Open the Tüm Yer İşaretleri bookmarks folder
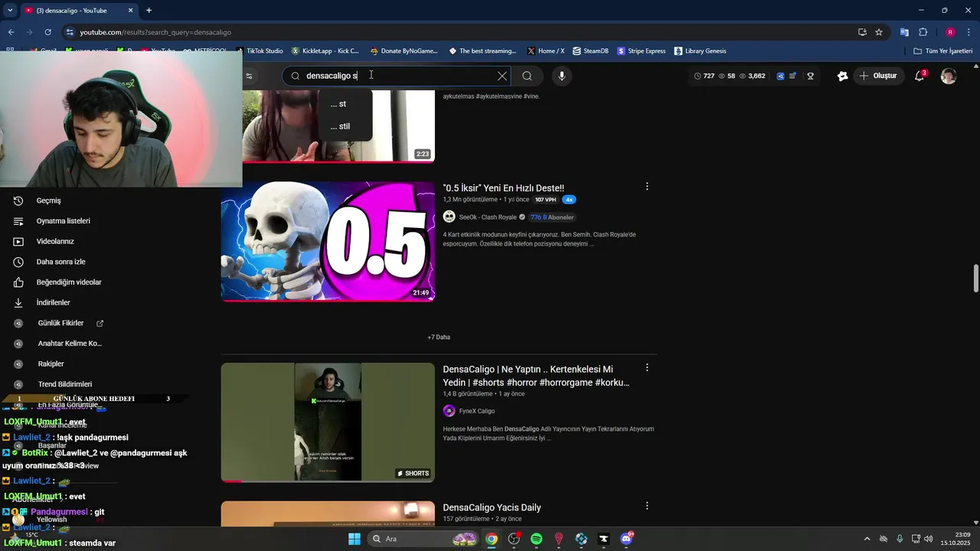The image size is (980, 551). click(x=943, y=51)
